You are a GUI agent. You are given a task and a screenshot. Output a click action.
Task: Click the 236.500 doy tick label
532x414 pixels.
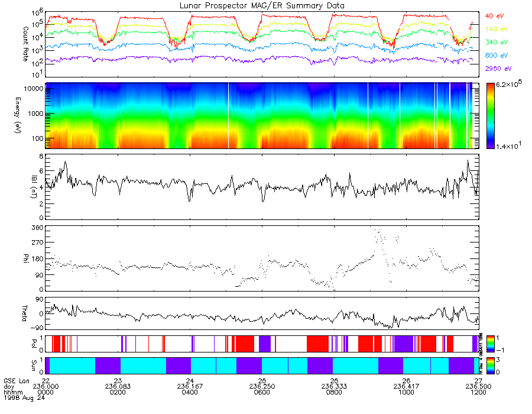click(x=478, y=387)
